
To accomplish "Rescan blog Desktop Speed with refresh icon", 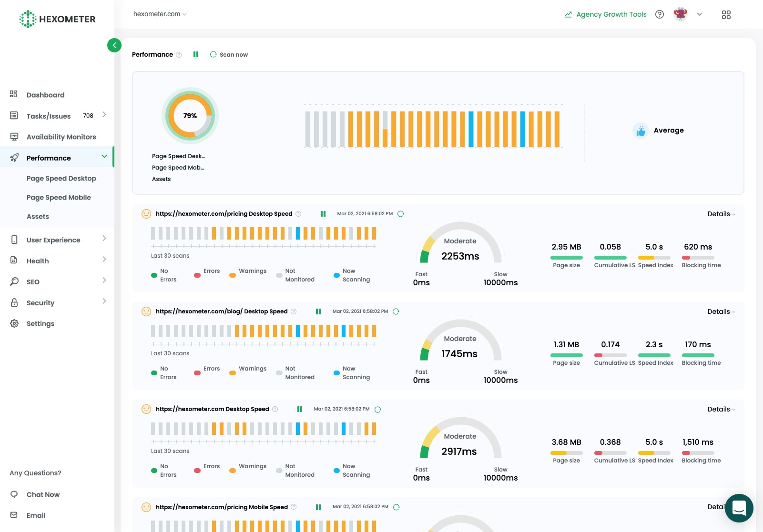I will (x=396, y=311).
